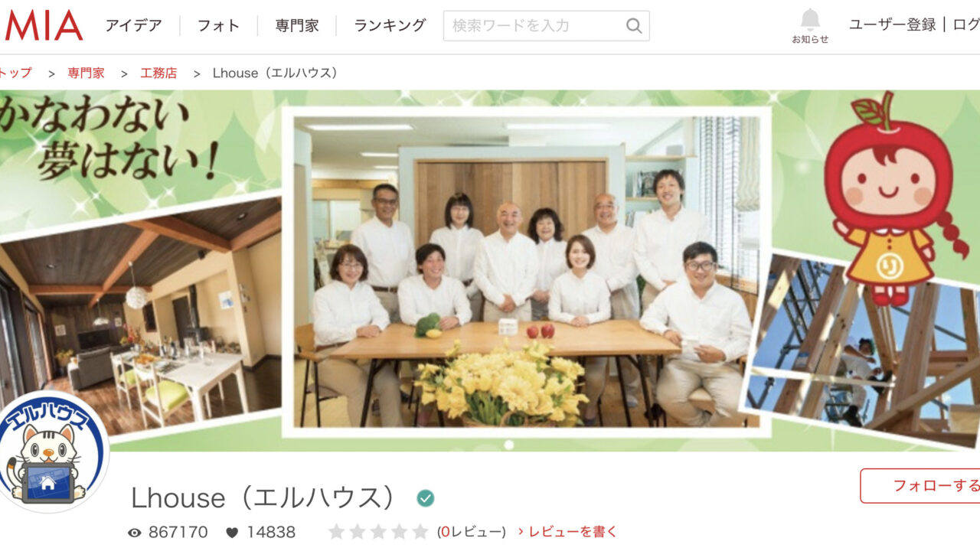Click the carousel indicator dot

[x=509, y=445]
